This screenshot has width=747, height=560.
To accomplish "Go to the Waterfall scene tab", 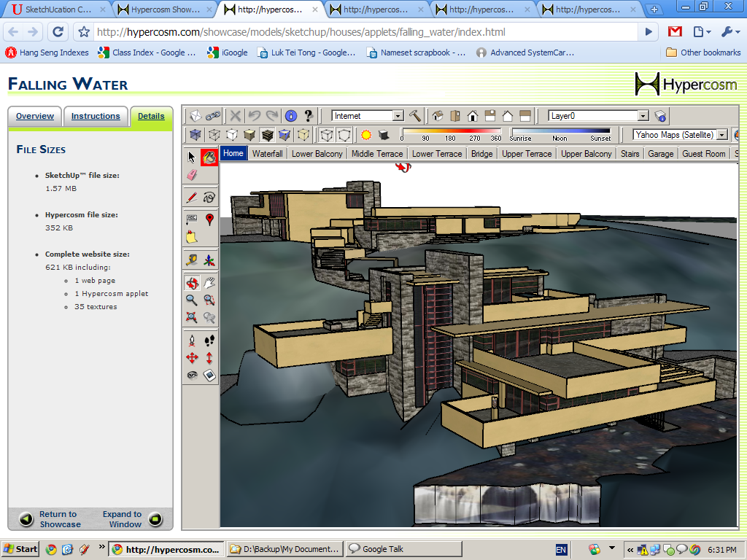I will (x=267, y=154).
